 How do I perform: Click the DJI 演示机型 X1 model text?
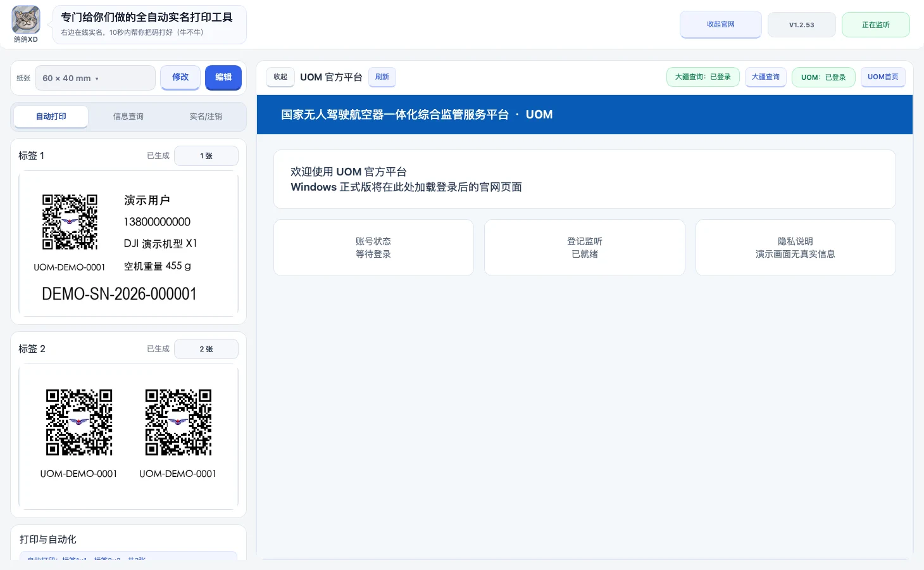coord(161,244)
